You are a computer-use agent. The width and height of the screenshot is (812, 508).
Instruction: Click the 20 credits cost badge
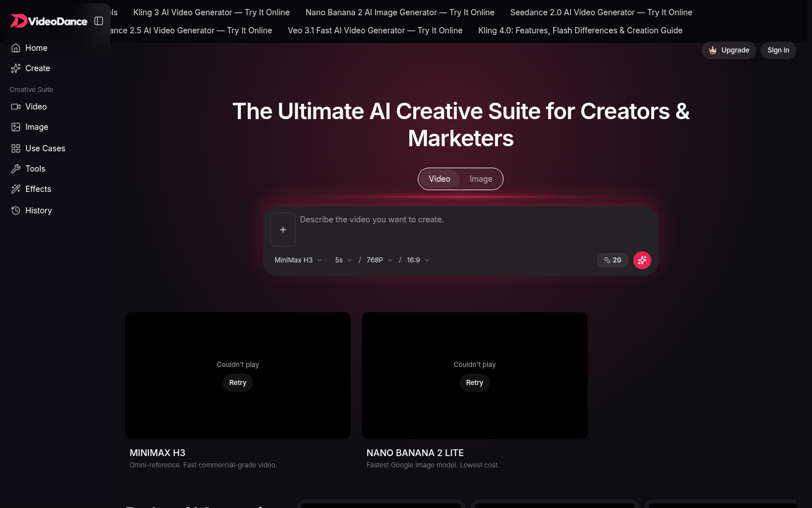[x=612, y=260]
